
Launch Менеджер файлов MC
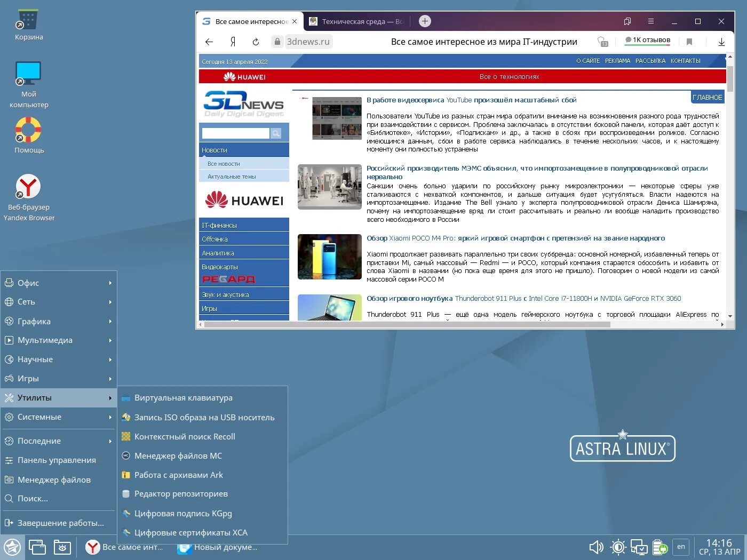(x=203, y=455)
